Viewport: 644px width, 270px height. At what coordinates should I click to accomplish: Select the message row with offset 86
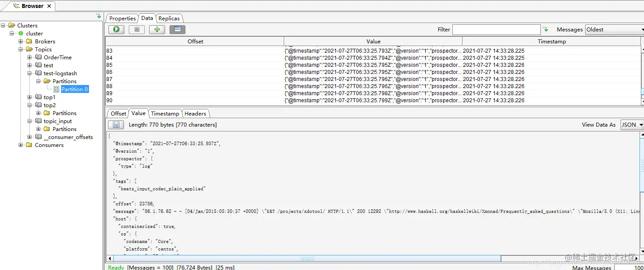[x=373, y=72]
